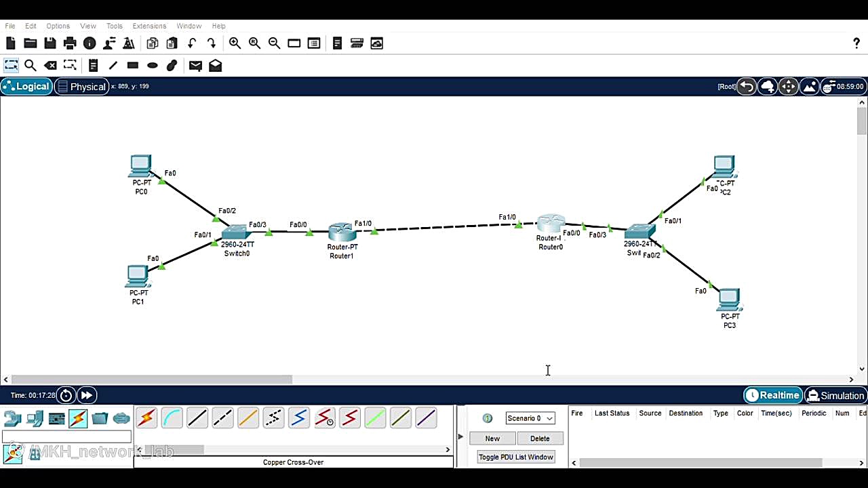Switch to Realtime mode
This screenshot has height=488, width=868.
click(772, 395)
